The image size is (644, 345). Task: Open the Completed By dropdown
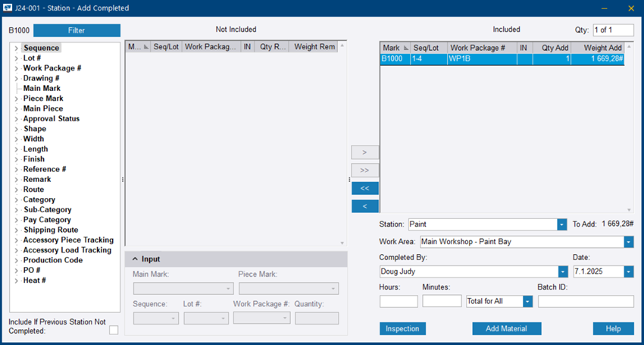562,271
